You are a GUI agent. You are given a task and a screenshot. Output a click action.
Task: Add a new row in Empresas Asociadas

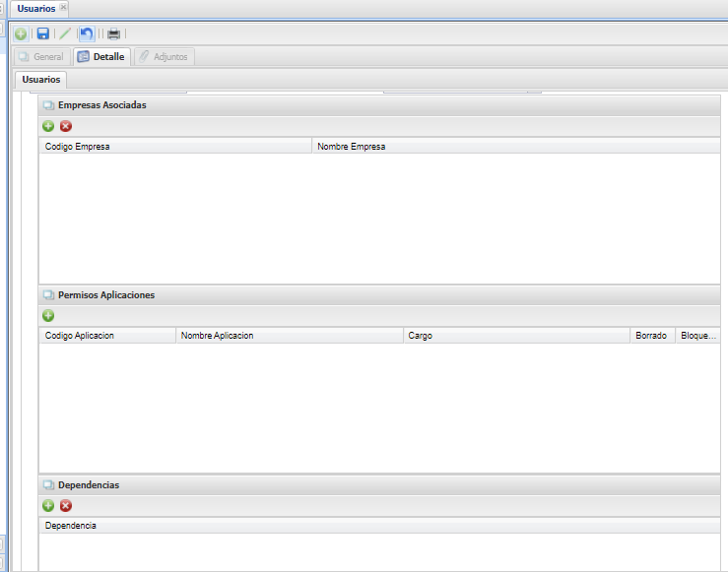click(x=48, y=126)
